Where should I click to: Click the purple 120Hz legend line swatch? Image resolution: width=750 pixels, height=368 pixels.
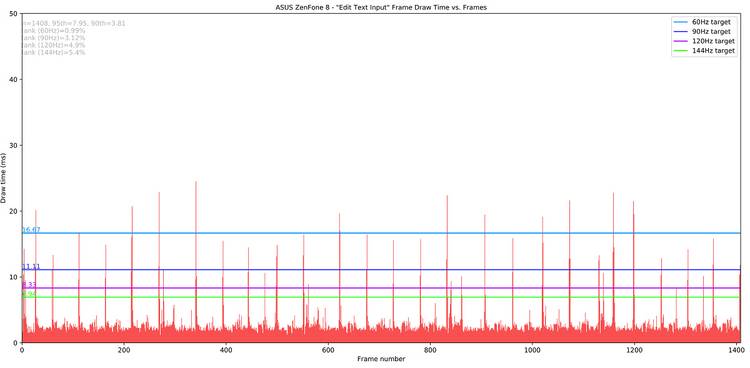(x=681, y=41)
